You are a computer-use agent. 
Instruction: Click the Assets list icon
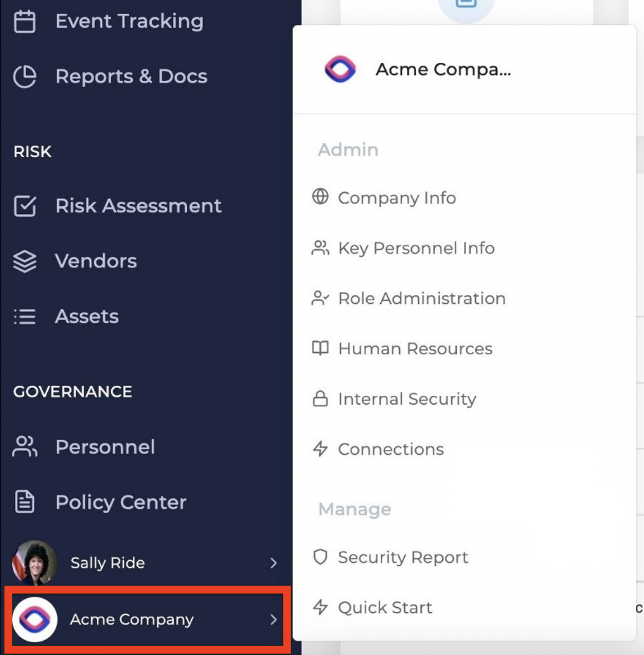click(25, 316)
